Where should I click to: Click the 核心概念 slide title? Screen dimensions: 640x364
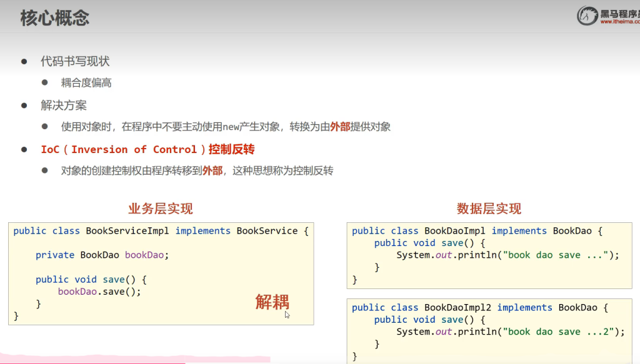pos(55,18)
